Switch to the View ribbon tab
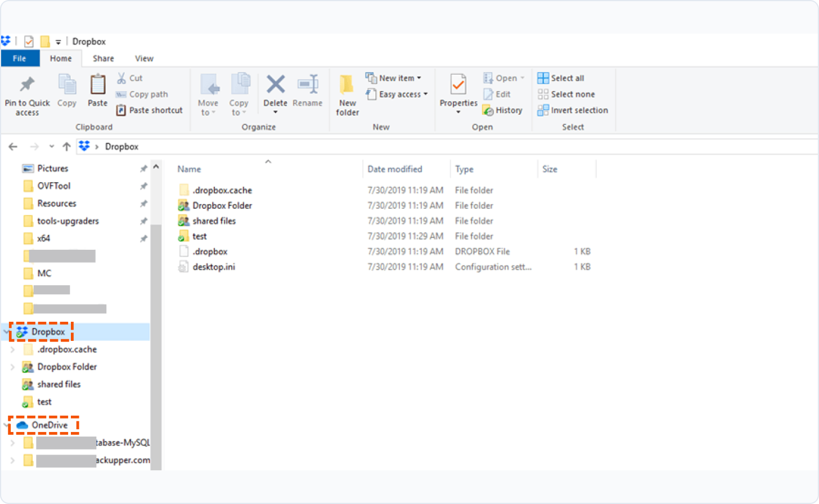Image resolution: width=819 pixels, height=504 pixels. tap(144, 58)
